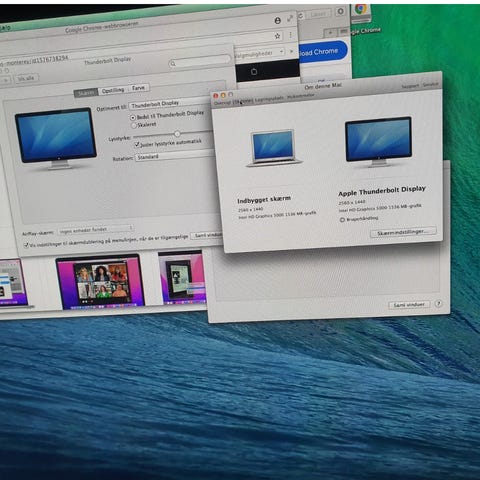Click the 'Indbygget skærm' heading
The image size is (480, 480).
click(264, 200)
